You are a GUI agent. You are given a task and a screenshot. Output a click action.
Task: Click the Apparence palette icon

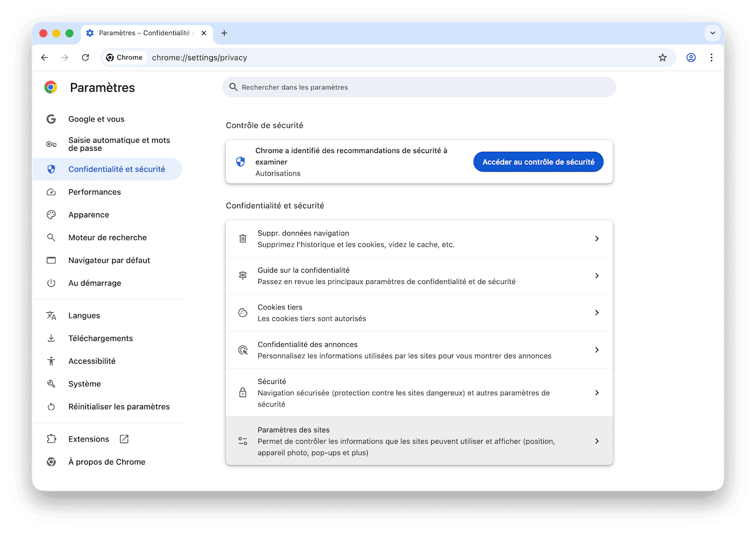51,215
